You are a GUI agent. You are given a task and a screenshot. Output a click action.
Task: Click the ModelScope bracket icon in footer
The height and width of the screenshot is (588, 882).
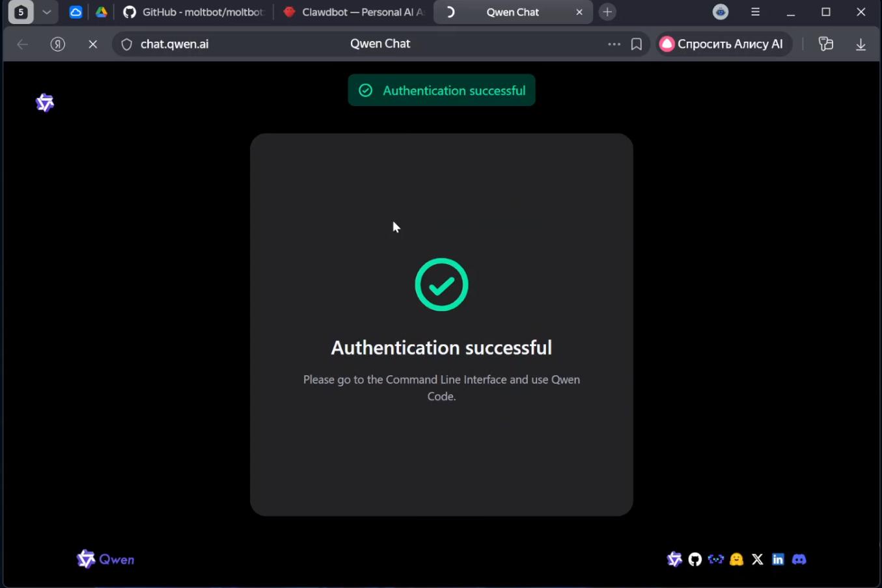point(715,559)
